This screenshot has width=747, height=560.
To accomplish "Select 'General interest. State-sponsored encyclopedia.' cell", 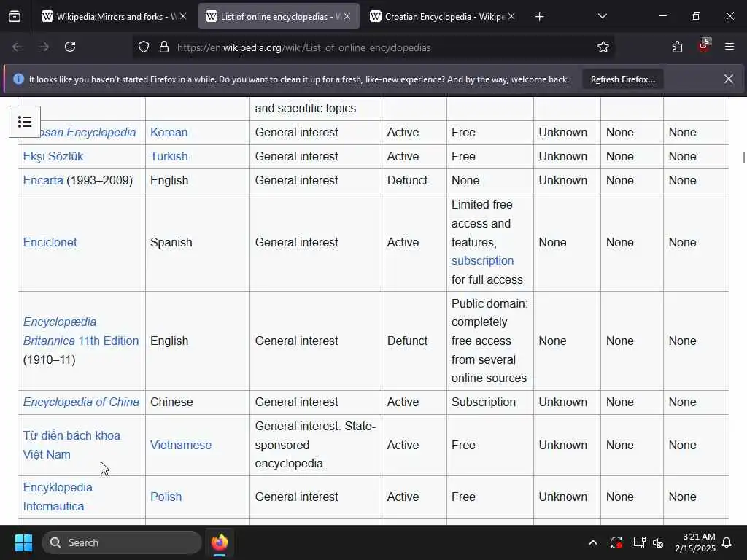I will click(x=315, y=445).
